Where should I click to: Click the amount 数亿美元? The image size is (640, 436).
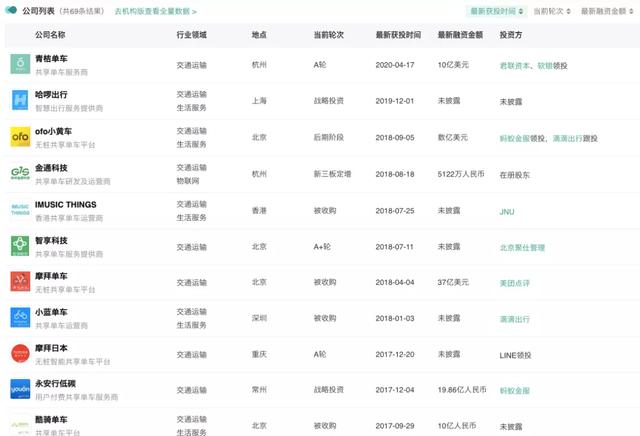(x=453, y=138)
